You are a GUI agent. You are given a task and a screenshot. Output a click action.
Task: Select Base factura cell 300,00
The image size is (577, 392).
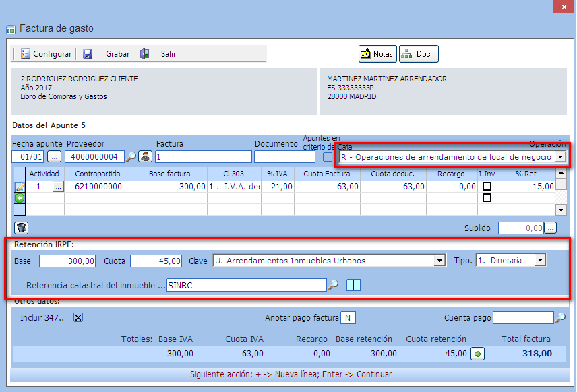point(171,187)
